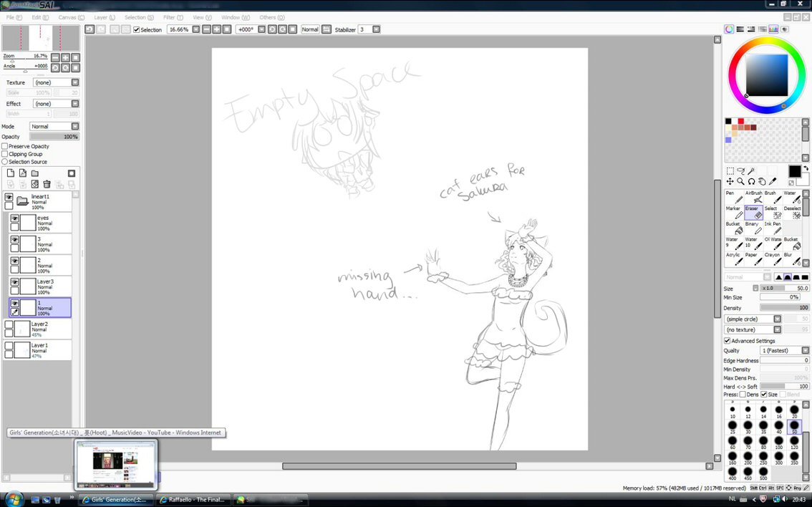Pick the Bucket fill tool
812x507 pixels.
tap(734, 228)
